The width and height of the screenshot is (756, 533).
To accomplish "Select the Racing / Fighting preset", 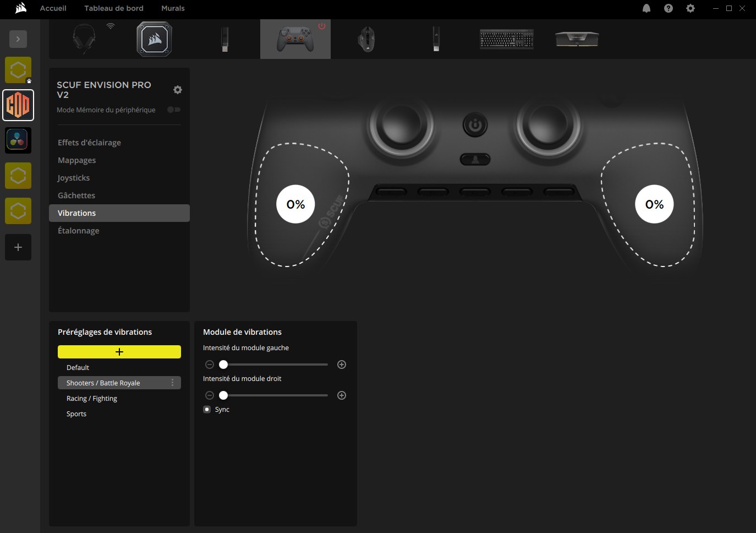I will [x=92, y=398].
